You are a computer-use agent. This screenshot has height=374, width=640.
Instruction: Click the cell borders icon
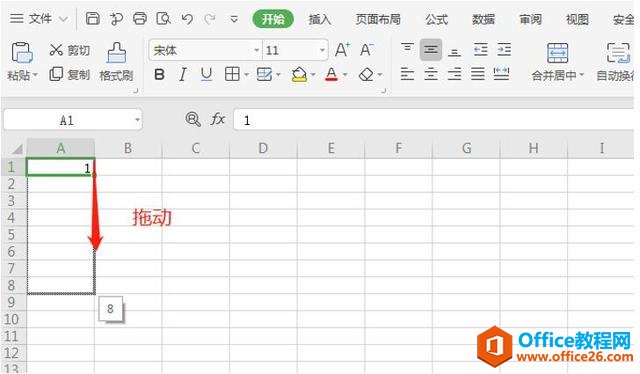click(232, 74)
